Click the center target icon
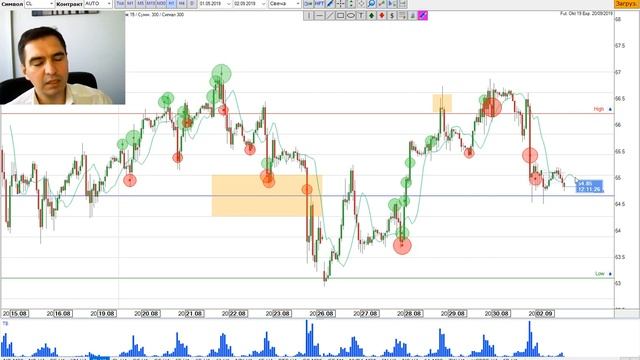Viewport: 640px width, 360px height. (361, 4)
